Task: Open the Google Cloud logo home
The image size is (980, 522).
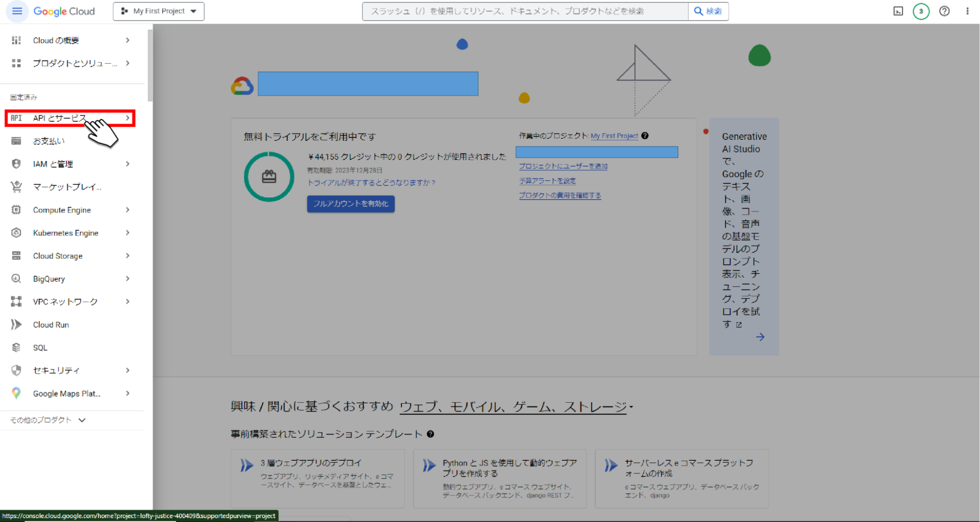Action: (64, 11)
